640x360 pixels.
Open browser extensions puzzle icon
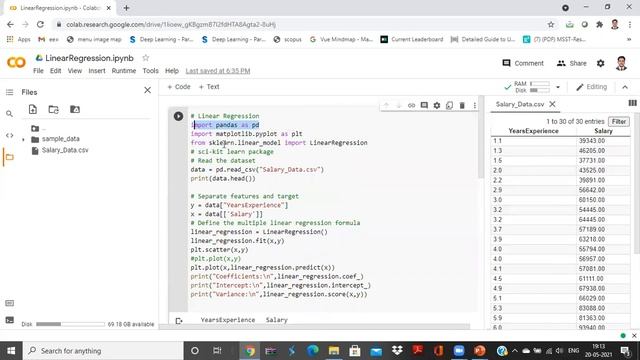[x=600, y=24]
